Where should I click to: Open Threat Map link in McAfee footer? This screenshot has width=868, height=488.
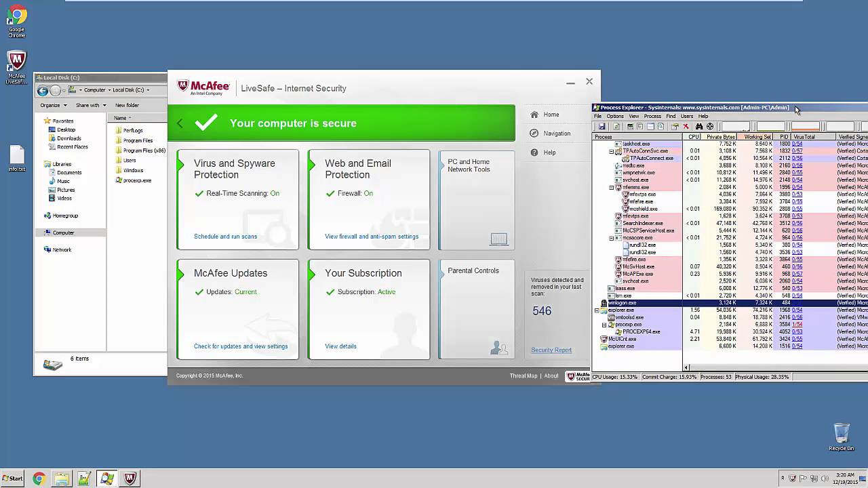(x=523, y=375)
